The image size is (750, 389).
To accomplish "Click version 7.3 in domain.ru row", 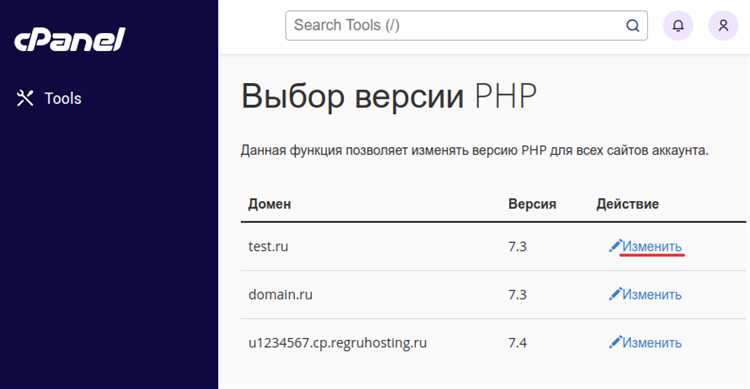I will (517, 294).
